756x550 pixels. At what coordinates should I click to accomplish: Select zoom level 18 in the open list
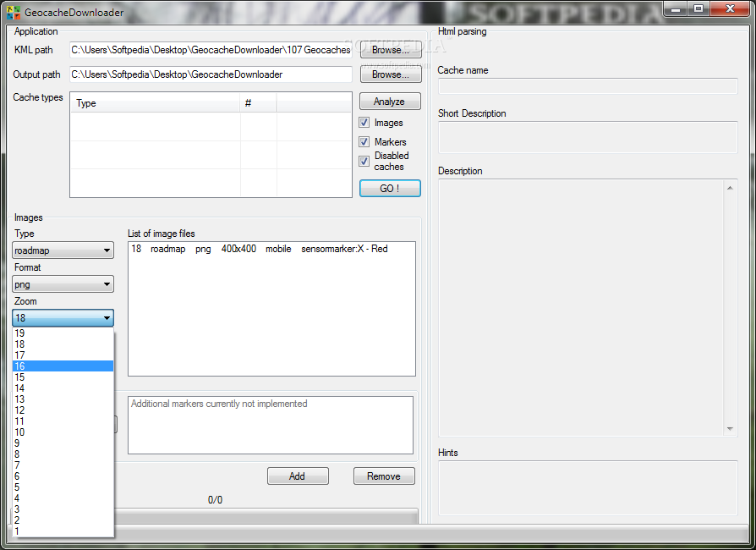63,344
